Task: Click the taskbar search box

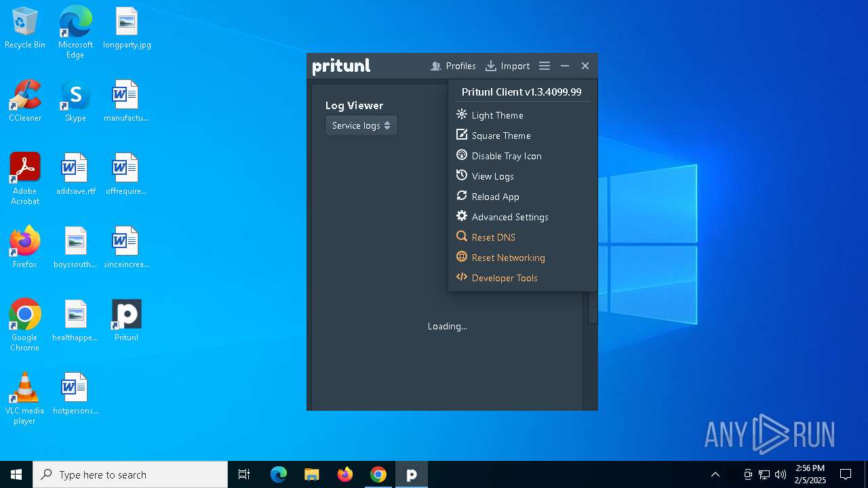Action: (130, 474)
